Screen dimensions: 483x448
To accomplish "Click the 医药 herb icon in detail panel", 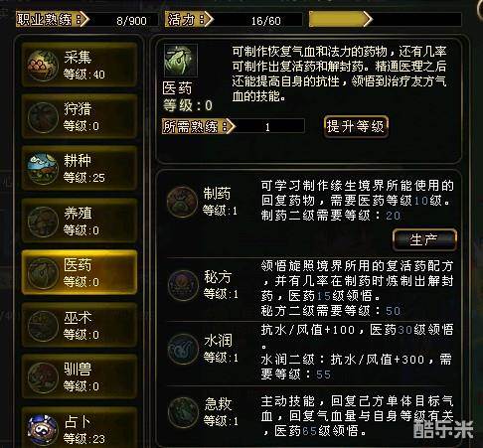I will 181,61.
